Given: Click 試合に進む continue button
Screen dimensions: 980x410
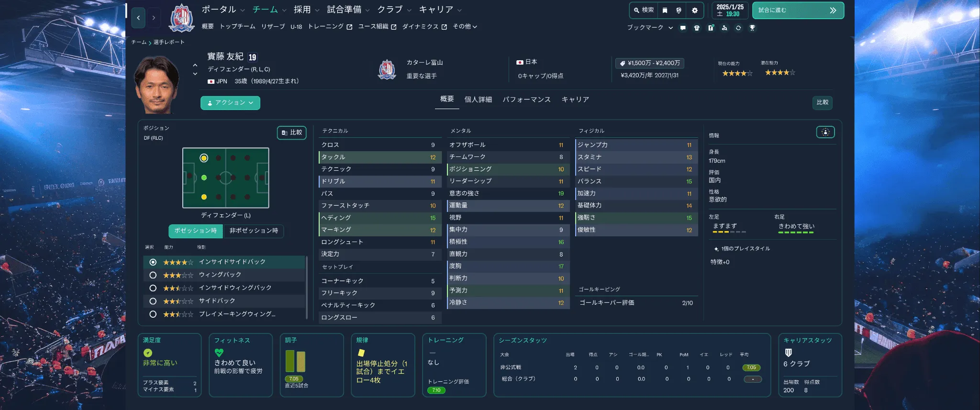Looking at the screenshot, I should [798, 10].
